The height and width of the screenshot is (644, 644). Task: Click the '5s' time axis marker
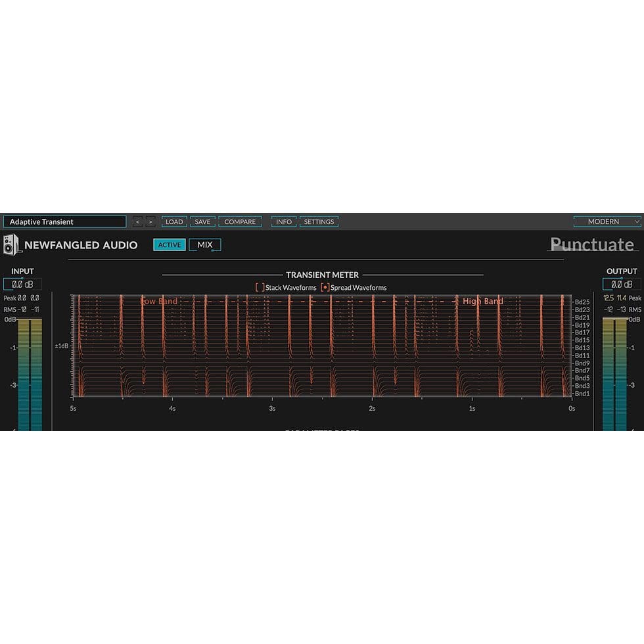pos(73,408)
